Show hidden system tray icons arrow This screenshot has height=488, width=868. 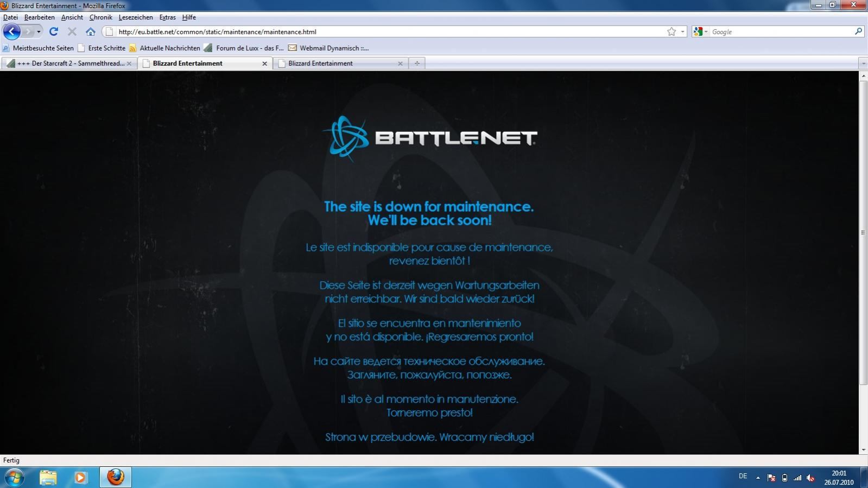758,478
